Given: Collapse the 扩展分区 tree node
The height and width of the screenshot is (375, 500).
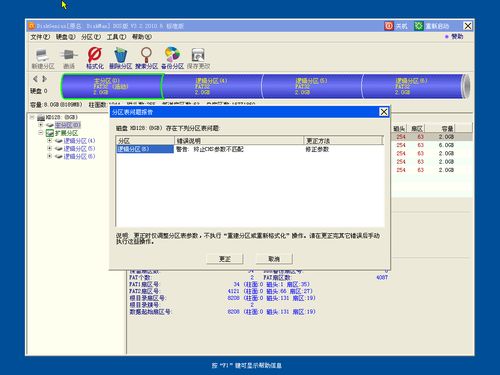Looking at the screenshot, I should 41,133.
